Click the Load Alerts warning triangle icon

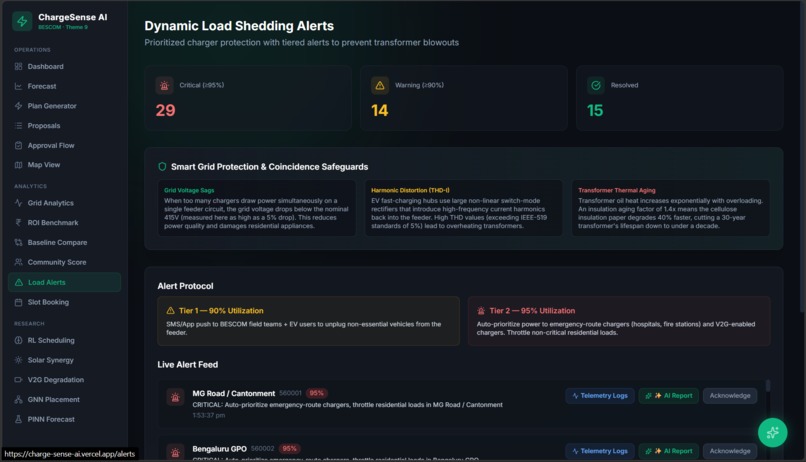point(19,282)
